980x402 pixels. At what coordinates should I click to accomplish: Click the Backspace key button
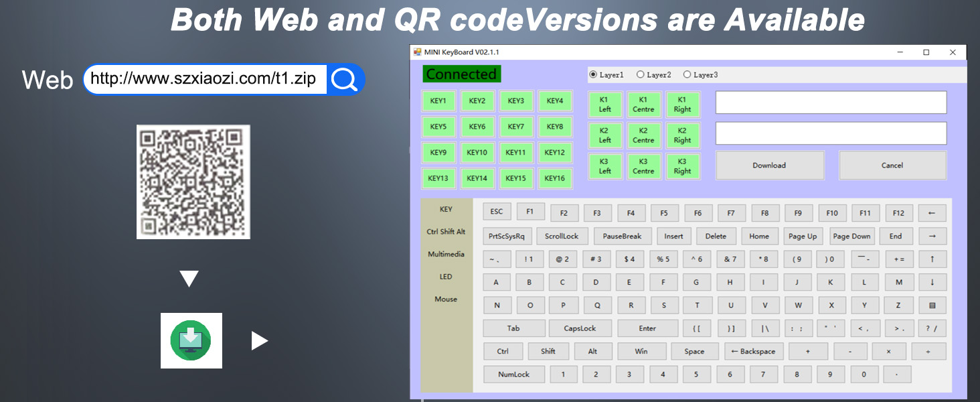pos(754,351)
